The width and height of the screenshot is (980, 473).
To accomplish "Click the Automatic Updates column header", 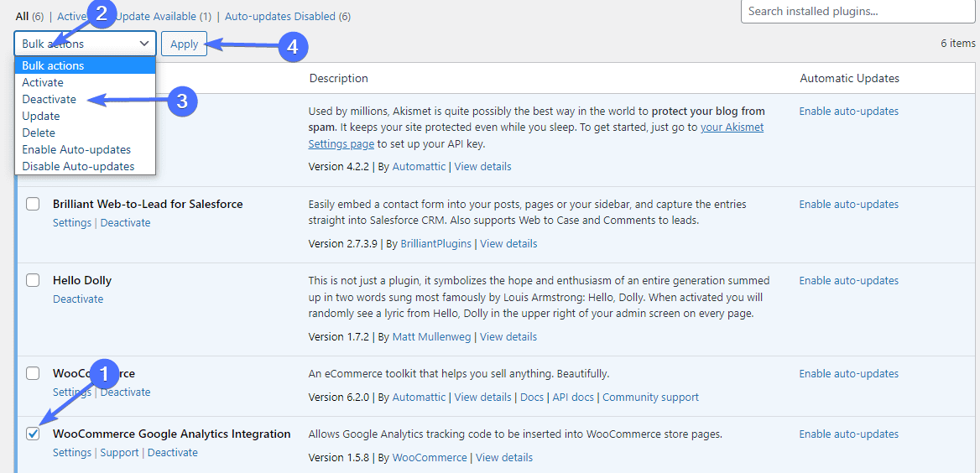I will [849, 78].
